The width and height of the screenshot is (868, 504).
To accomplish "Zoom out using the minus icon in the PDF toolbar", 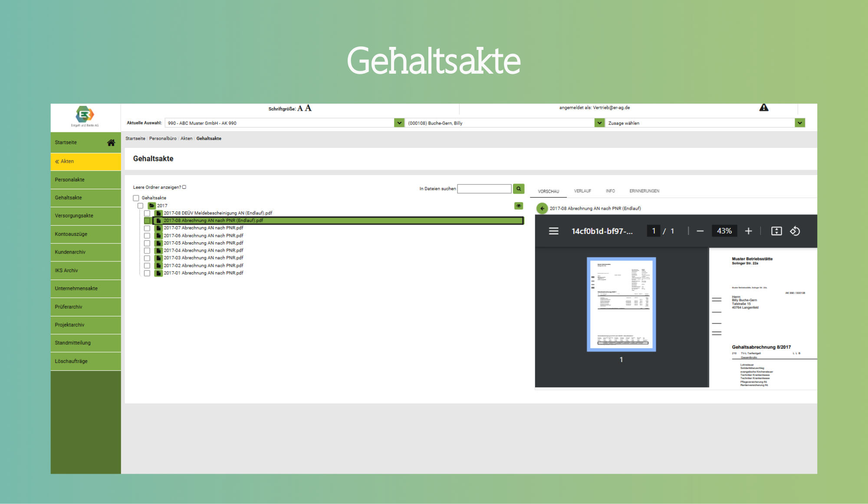I will pyautogui.click(x=700, y=231).
